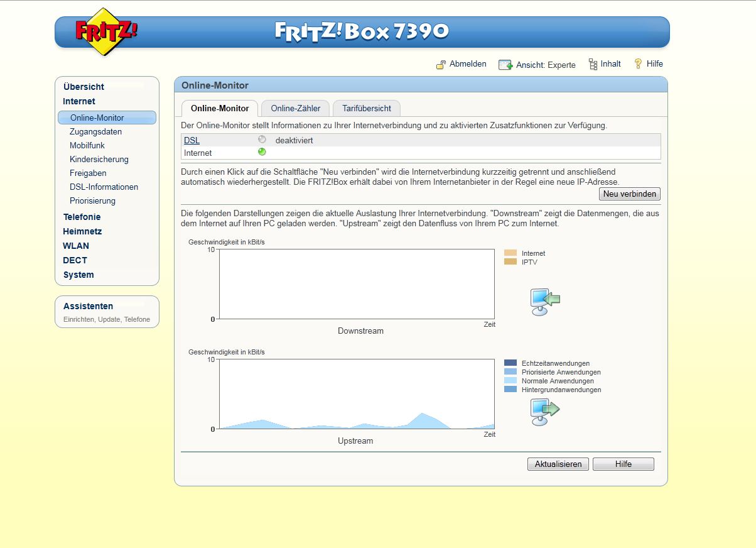Click the 'Downstream' graph caption

(x=360, y=331)
